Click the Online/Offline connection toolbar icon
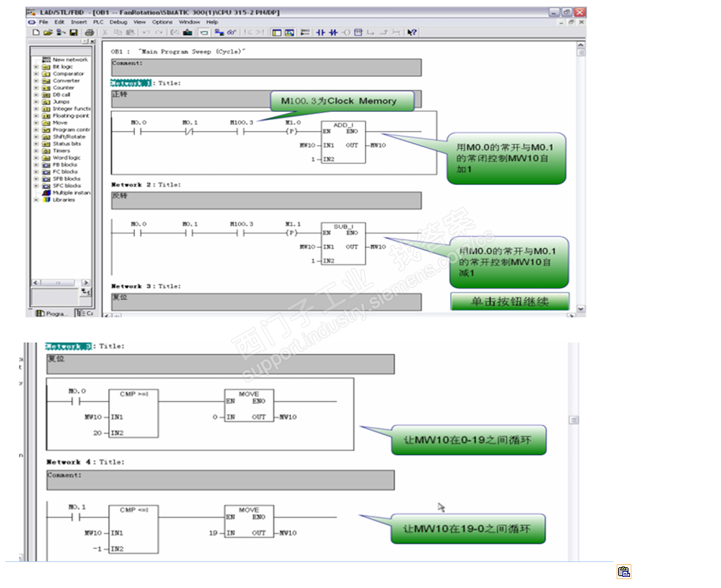This screenshot has width=721, height=588. (x=219, y=32)
